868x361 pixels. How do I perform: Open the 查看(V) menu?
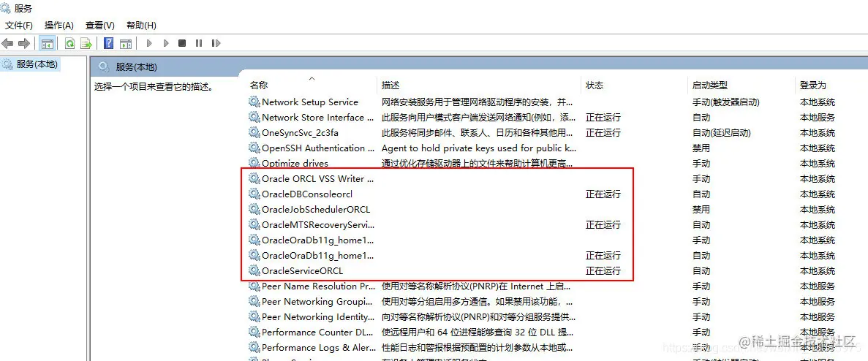pyautogui.click(x=100, y=26)
